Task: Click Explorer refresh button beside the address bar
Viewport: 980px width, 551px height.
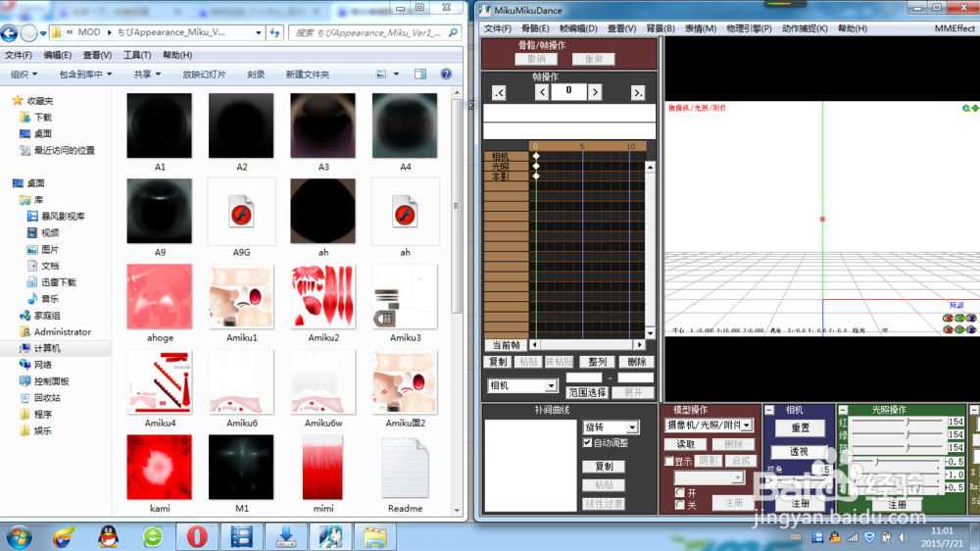Action: tap(275, 32)
